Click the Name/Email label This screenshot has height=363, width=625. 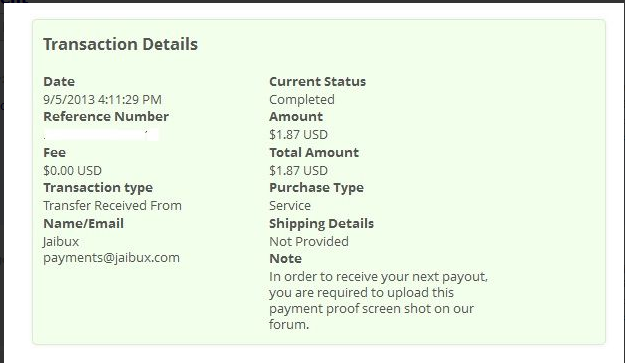(x=83, y=224)
